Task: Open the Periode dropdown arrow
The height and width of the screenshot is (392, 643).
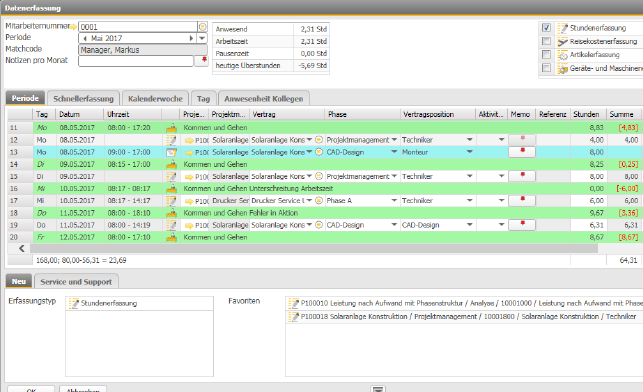Action: (x=202, y=38)
